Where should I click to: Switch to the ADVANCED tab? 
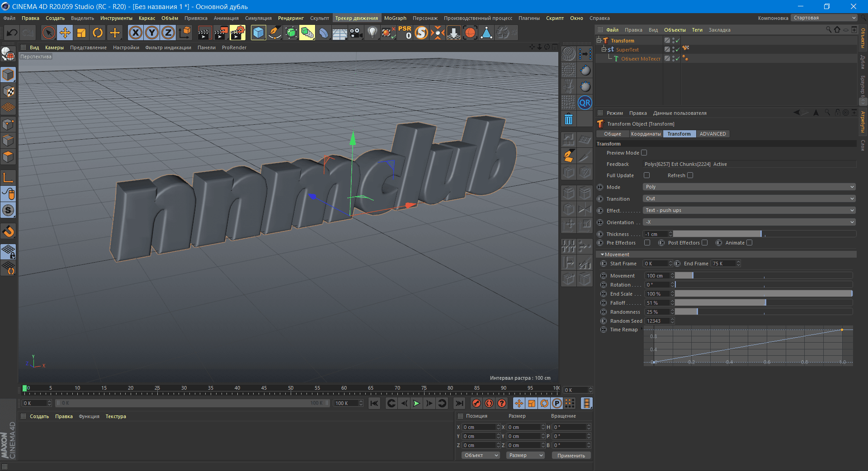pyautogui.click(x=712, y=134)
